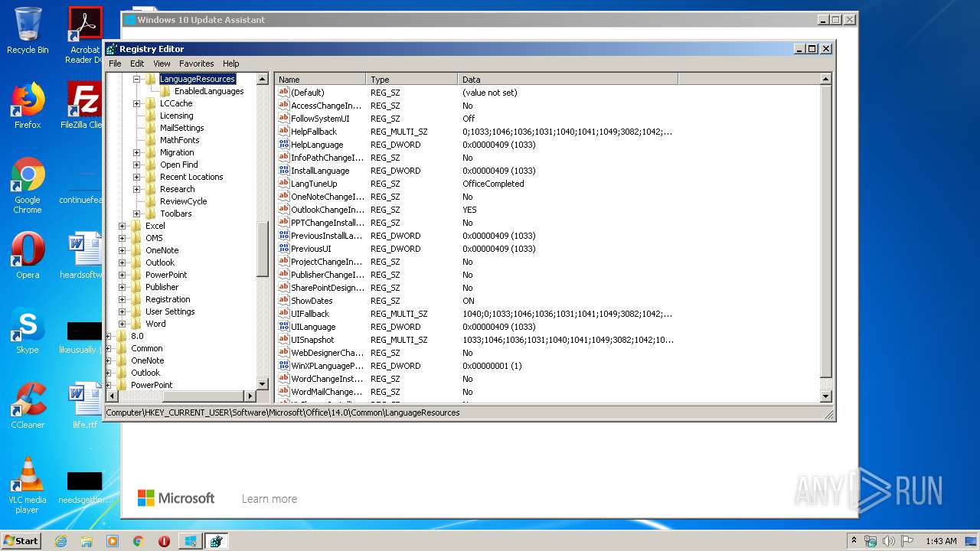Sort values by Data column header
980x551 pixels.
tap(567, 80)
